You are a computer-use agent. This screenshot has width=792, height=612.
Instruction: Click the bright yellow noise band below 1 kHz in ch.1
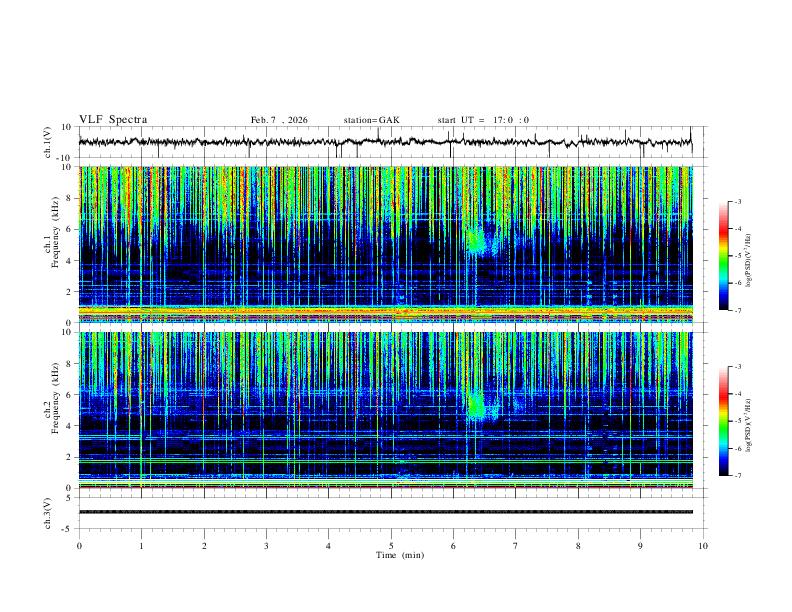[385, 313]
